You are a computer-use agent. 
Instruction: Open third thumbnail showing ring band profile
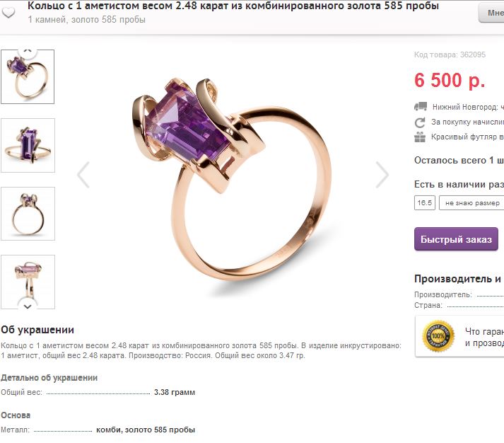[28, 214]
